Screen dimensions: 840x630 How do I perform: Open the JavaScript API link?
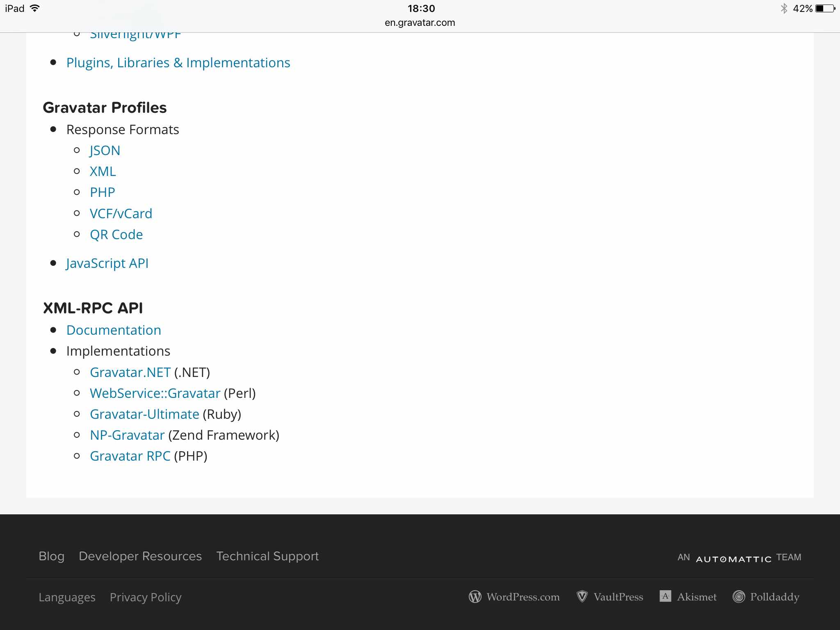point(107,263)
